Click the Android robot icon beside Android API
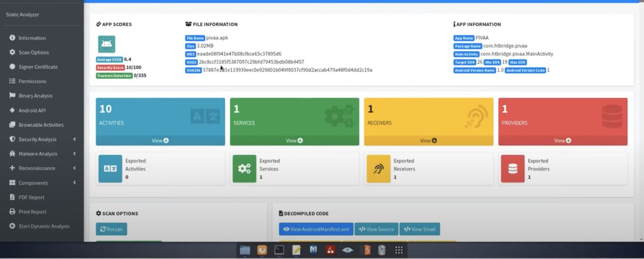 click(12, 110)
